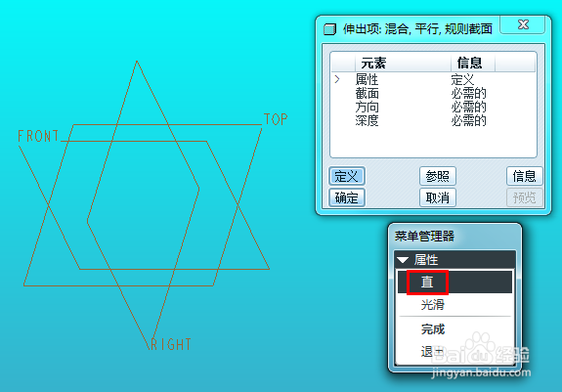Select the TOP datum plane label
Viewport: 562px width, 392px height.
click(276, 119)
